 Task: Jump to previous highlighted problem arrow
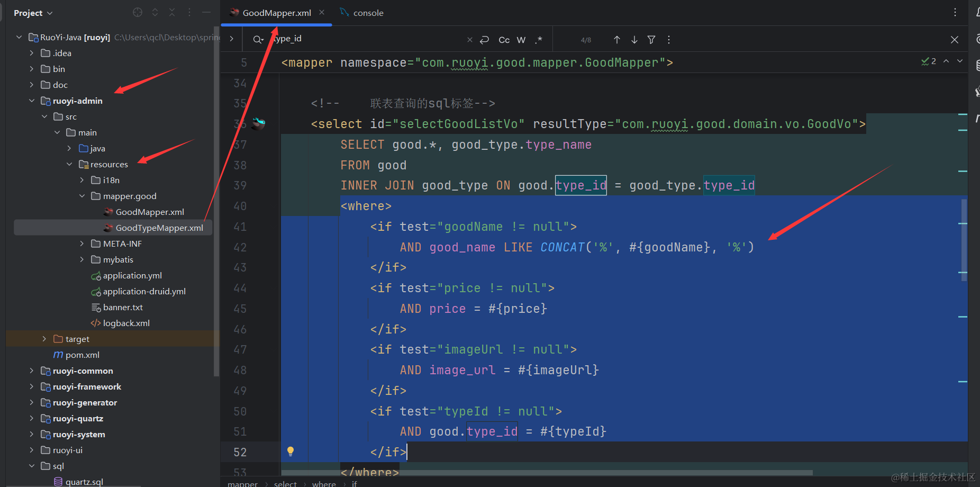click(x=946, y=61)
